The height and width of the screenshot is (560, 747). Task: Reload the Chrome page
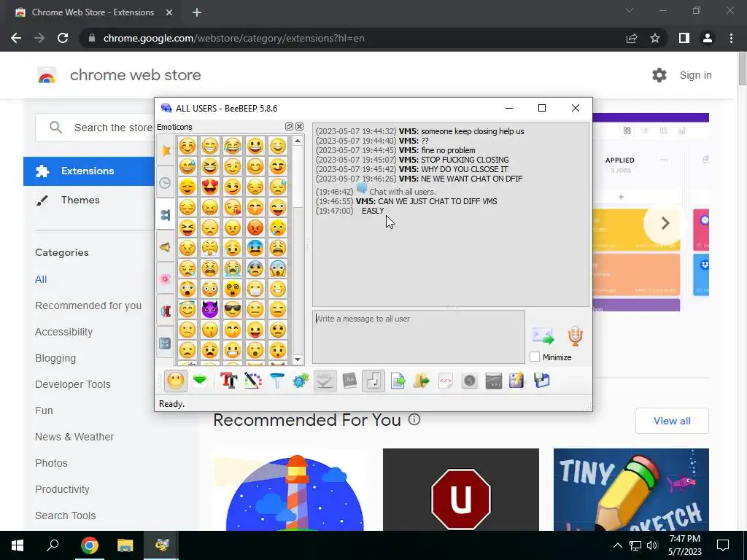click(x=63, y=38)
